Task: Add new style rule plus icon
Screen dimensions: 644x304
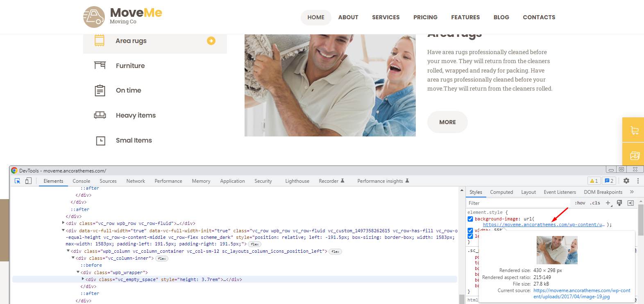Action: point(608,203)
